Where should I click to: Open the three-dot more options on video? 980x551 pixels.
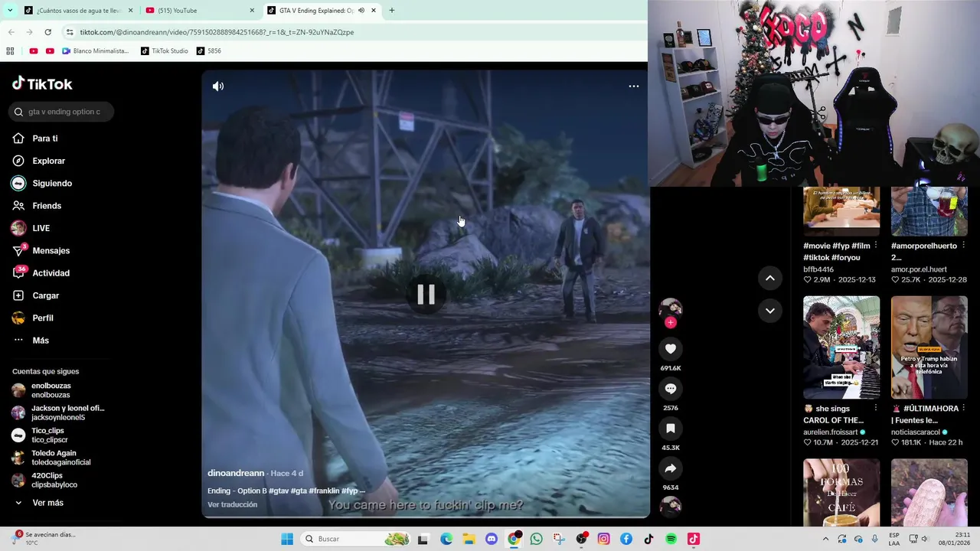click(634, 86)
